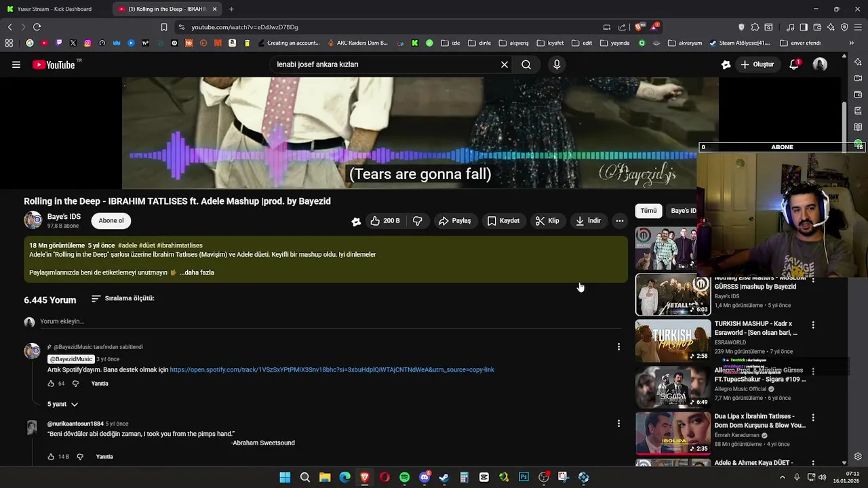Image resolution: width=868 pixels, height=488 pixels.
Task: Open the Oluştur create button
Action: tap(758, 64)
